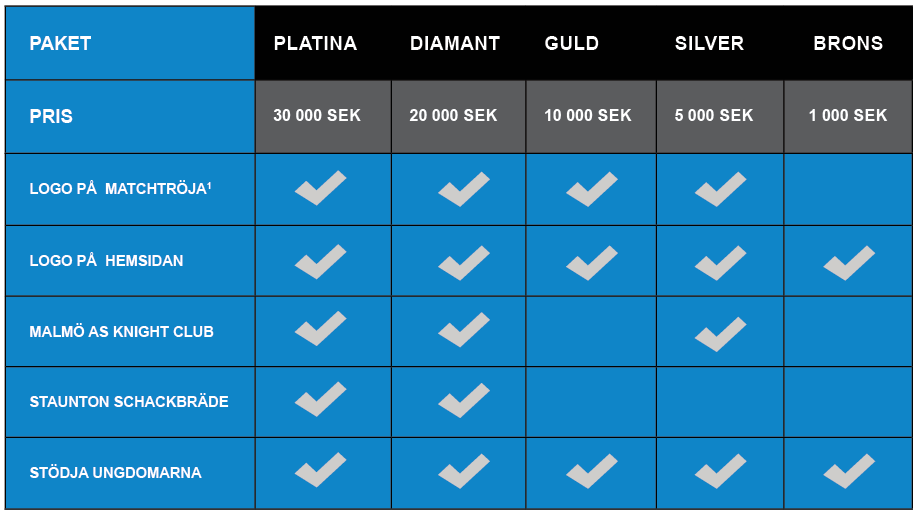
Task: Click Brons checkmark for Logo på hemsidan
Action: point(849,263)
